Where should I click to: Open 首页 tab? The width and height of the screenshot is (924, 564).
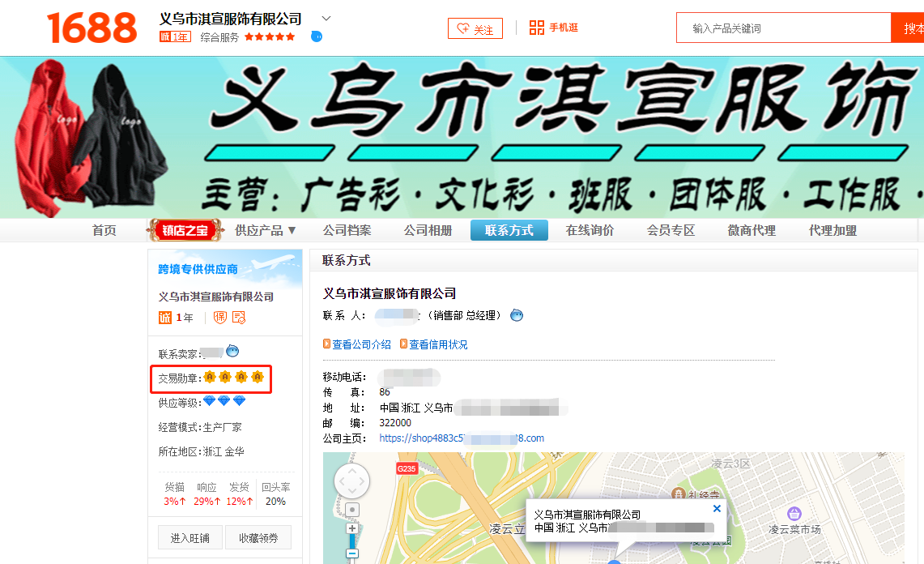pos(104,230)
